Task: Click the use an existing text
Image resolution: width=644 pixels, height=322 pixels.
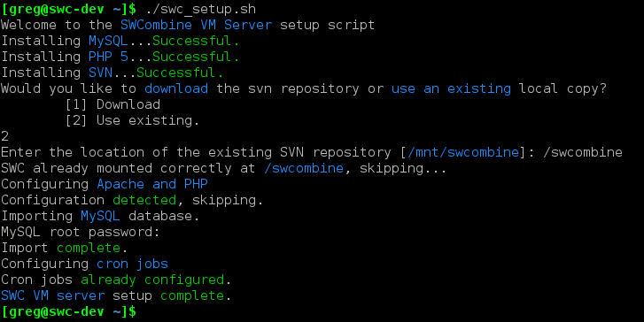Action: [451, 88]
